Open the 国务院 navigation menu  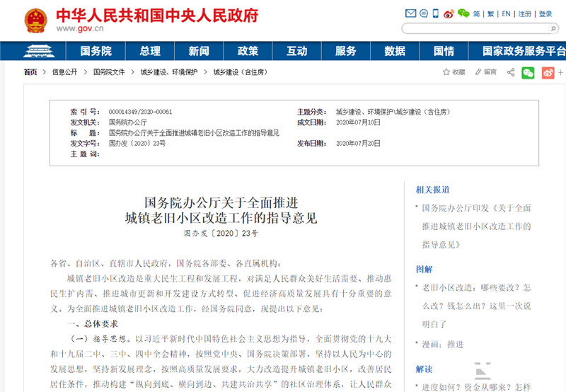(x=96, y=51)
